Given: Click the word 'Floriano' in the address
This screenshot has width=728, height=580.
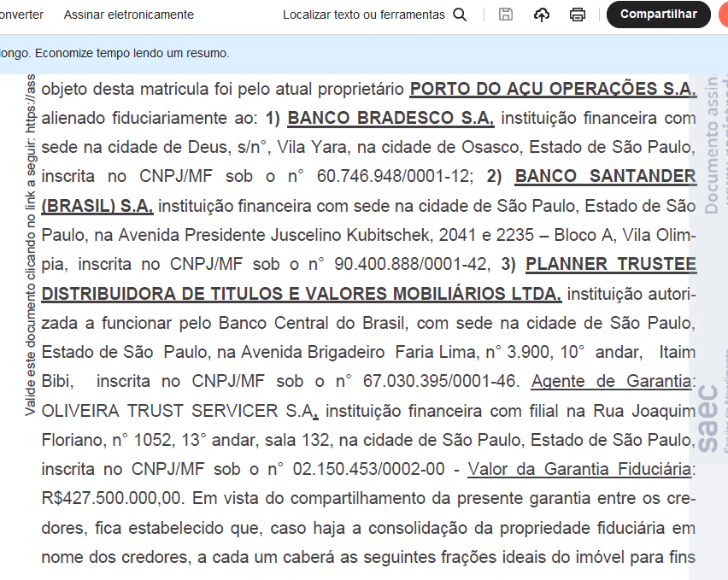Looking at the screenshot, I should point(73,440).
